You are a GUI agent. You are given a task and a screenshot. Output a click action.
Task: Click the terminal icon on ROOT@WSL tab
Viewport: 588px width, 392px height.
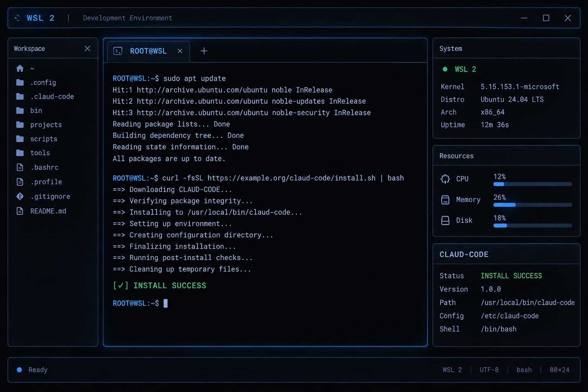point(118,51)
